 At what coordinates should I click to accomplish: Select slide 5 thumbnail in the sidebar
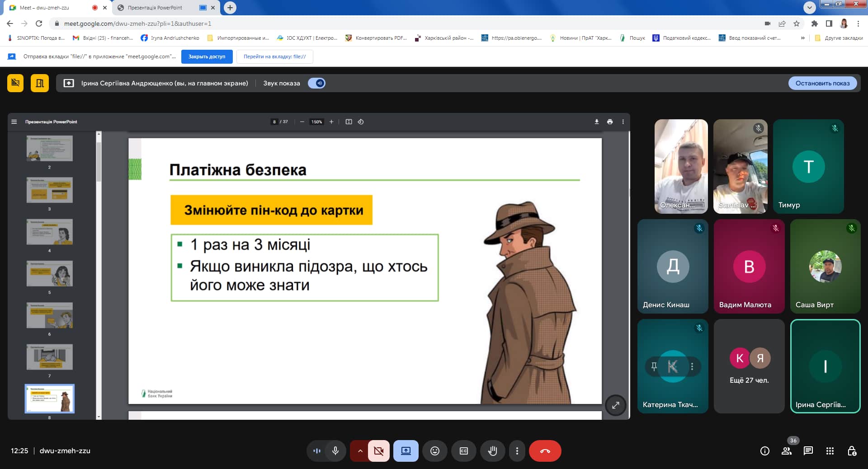[50, 274]
